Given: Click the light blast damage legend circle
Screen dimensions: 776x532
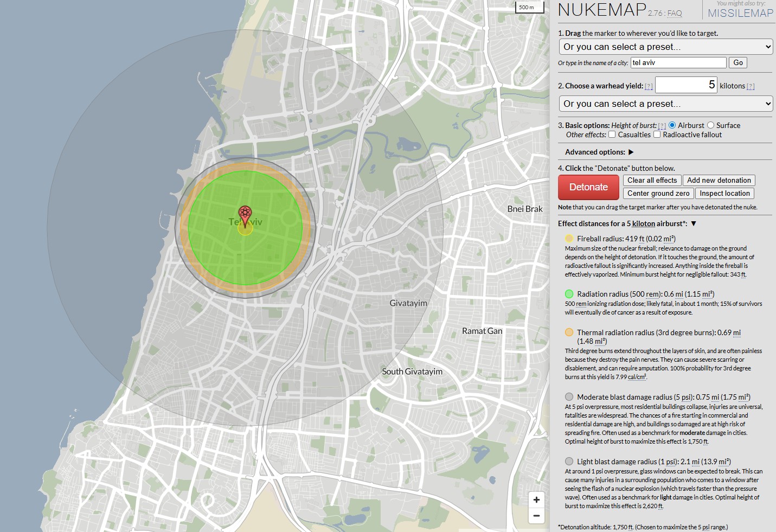Looking at the screenshot, I should tap(569, 462).
